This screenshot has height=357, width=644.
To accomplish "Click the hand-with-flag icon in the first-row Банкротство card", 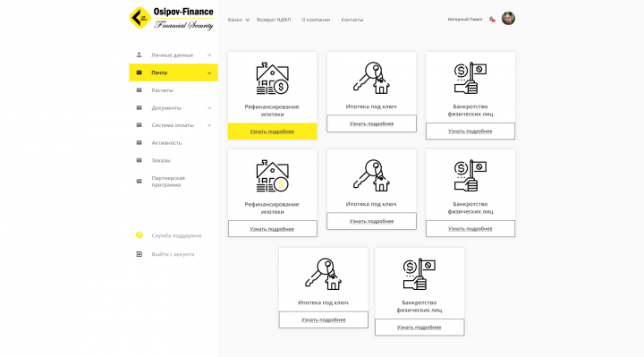I will [470, 78].
